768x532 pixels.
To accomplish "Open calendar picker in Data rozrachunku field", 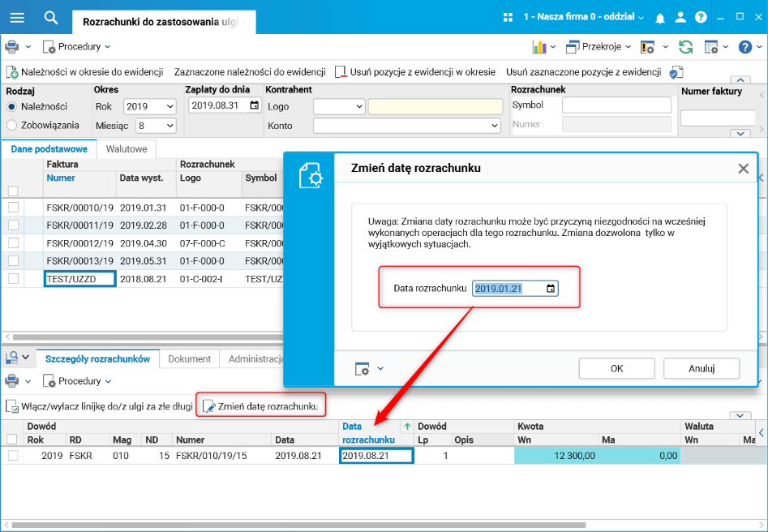I will coord(551,289).
